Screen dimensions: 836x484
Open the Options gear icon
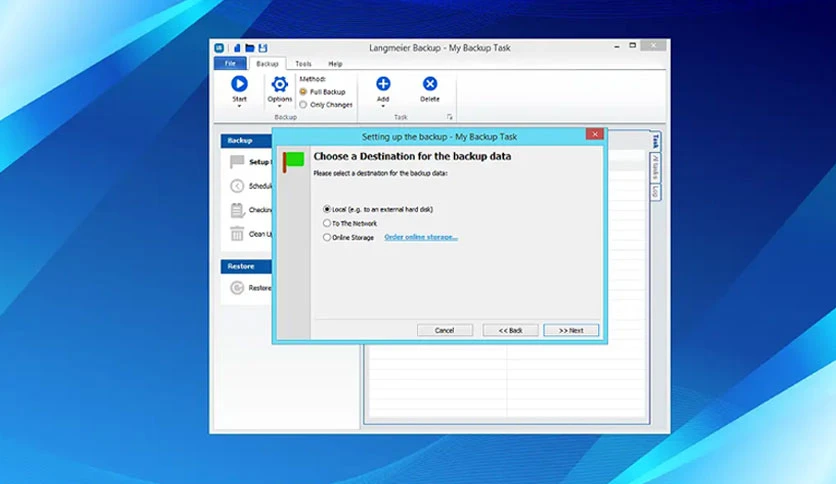[279, 84]
